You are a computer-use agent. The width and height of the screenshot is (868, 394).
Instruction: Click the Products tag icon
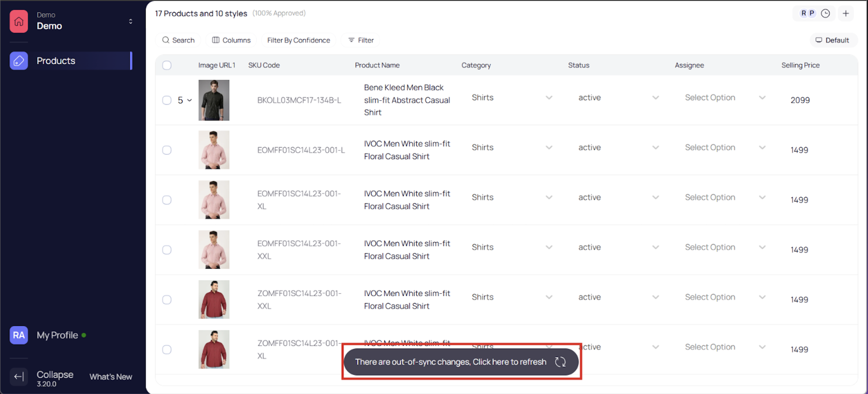point(18,61)
